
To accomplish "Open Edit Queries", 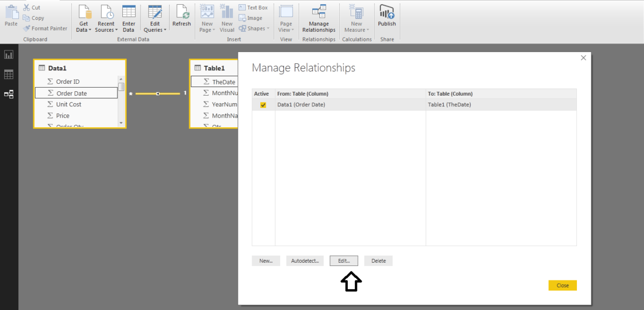I will coord(155,19).
